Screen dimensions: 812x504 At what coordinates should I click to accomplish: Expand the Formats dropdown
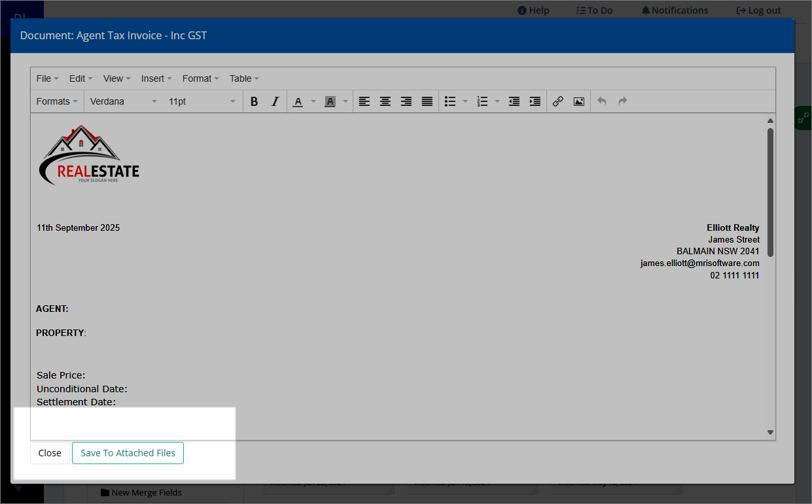click(x=57, y=101)
